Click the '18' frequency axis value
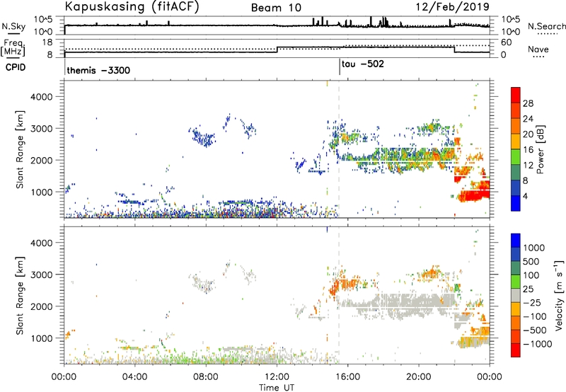566x392 pixels. click(x=47, y=42)
